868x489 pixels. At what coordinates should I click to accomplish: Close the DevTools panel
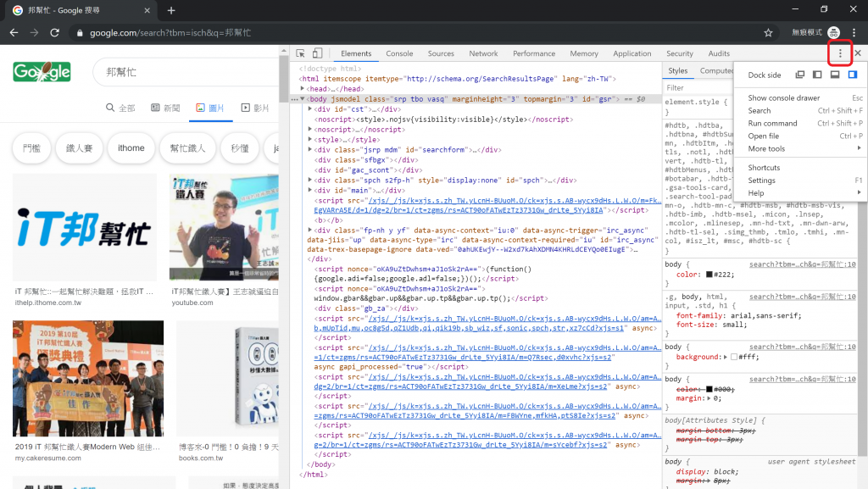[858, 53]
